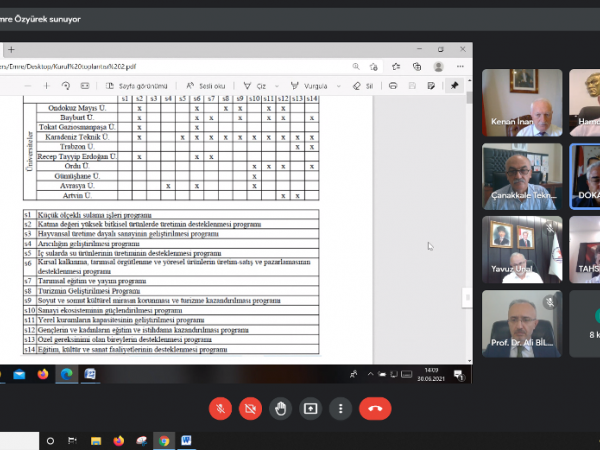Open the People icon in shared tray

coord(354,374)
